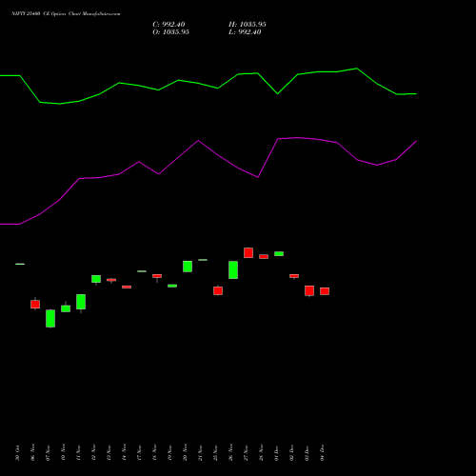
Task: Click the 10 Nov date label
Action: click(63, 453)
